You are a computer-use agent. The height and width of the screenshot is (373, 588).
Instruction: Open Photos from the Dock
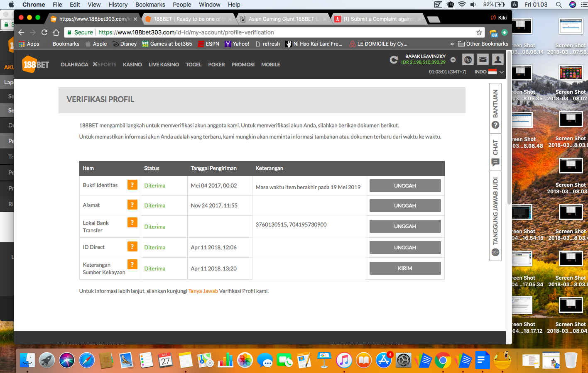point(245,360)
